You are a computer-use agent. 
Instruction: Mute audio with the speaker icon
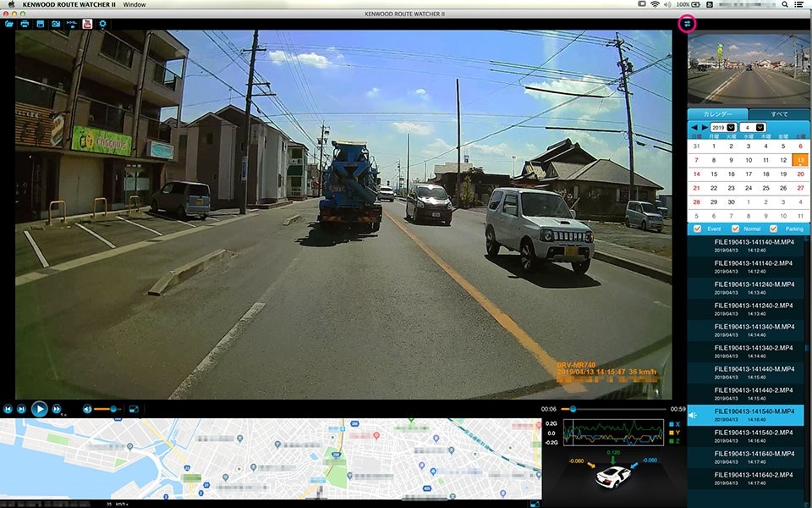click(x=87, y=409)
